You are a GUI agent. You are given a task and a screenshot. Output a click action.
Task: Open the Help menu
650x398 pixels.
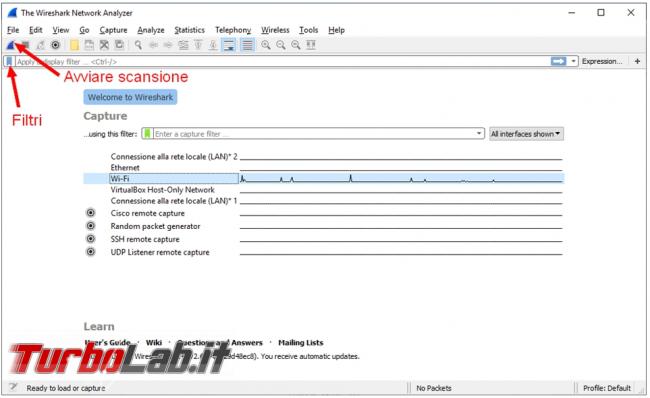(x=336, y=30)
